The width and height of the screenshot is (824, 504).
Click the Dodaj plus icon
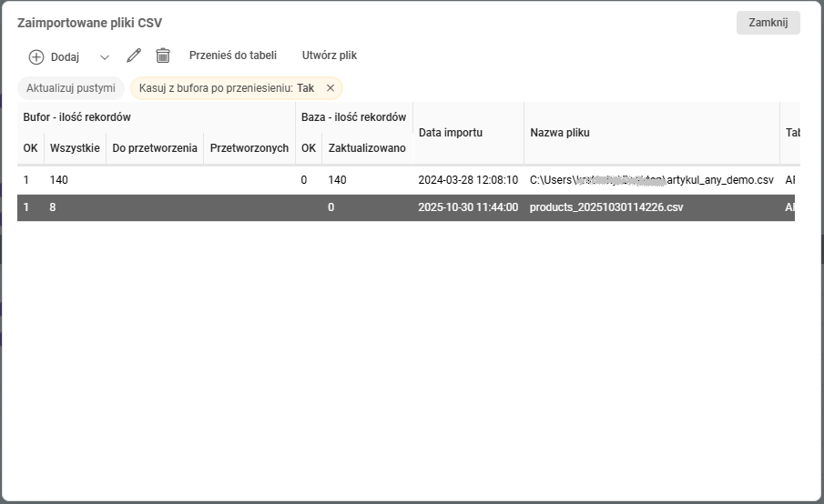pos(36,56)
